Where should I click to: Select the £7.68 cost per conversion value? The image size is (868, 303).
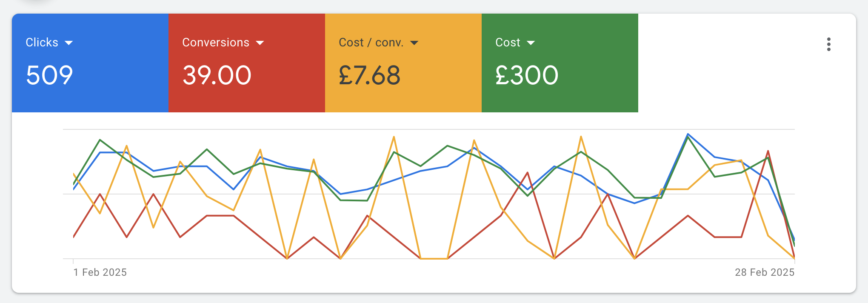369,75
